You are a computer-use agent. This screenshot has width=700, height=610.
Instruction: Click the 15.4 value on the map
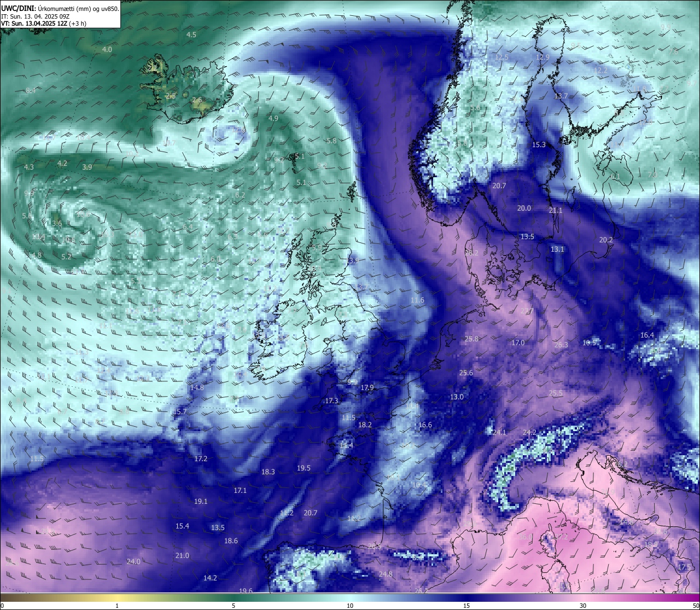tap(182, 526)
